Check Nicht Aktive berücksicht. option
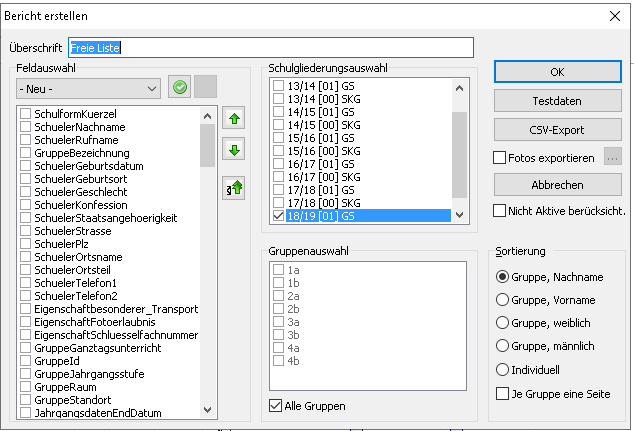Screen dimensions: 634x431 pos(500,211)
